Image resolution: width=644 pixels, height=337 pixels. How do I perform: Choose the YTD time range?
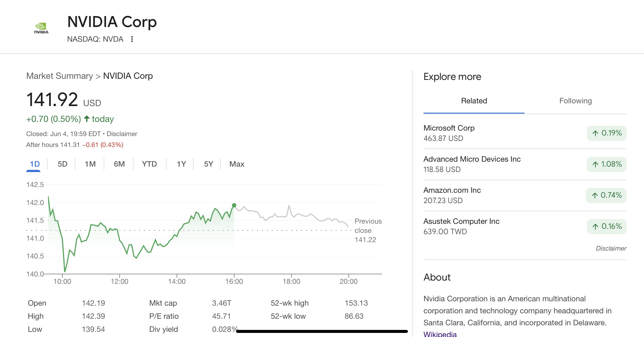coord(149,164)
